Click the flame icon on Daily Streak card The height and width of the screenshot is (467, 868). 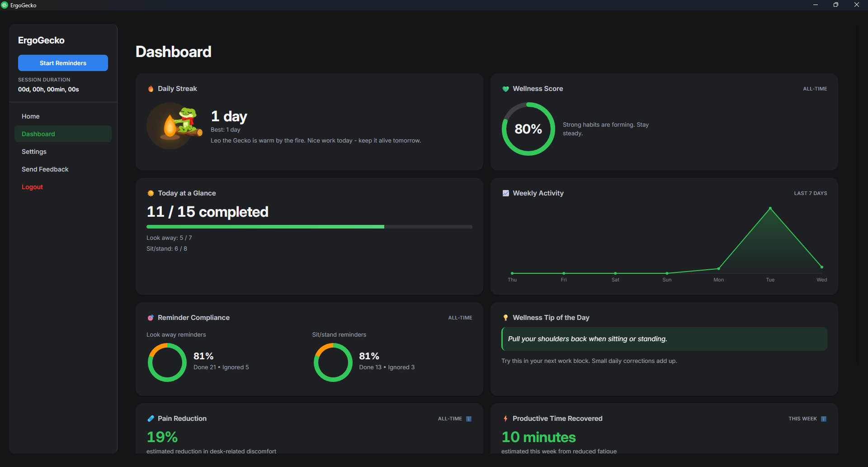click(150, 89)
